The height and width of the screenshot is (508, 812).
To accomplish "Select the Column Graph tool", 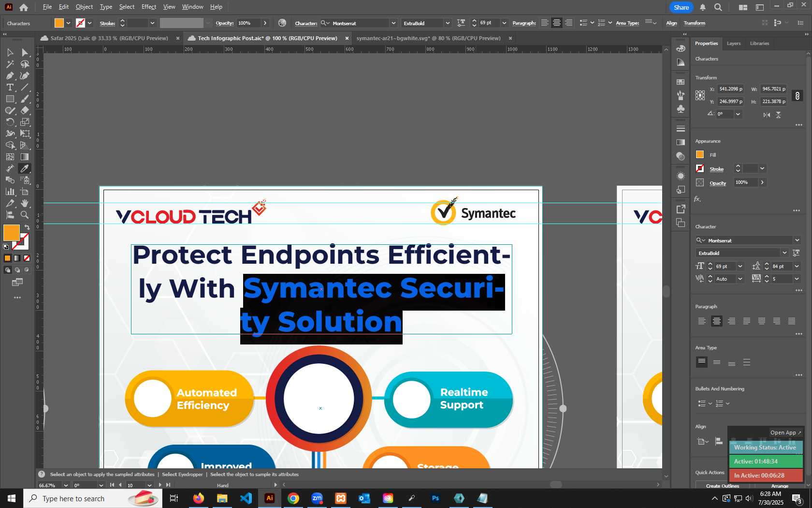I will [x=10, y=192].
